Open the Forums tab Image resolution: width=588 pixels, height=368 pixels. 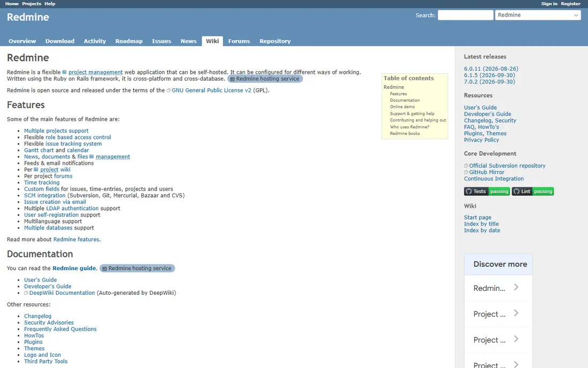click(x=239, y=41)
